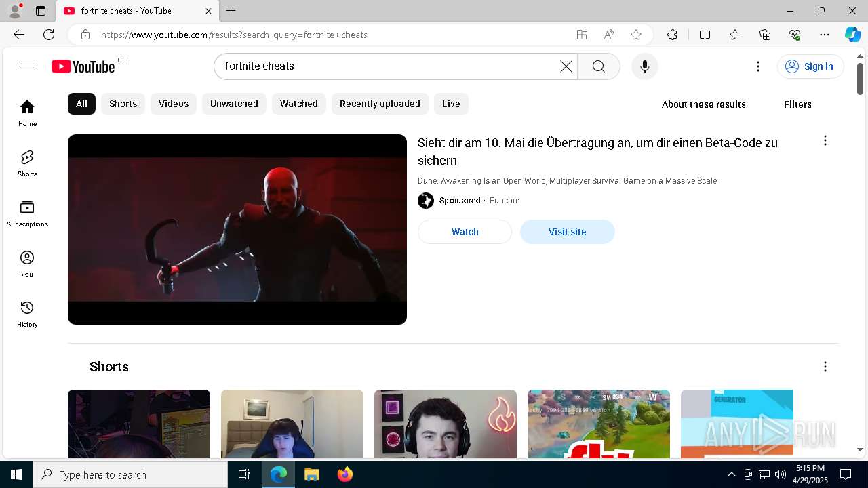The image size is (868, 488).
Task: Open Short with flame neon sign
Action: click(x=446, y=424)
